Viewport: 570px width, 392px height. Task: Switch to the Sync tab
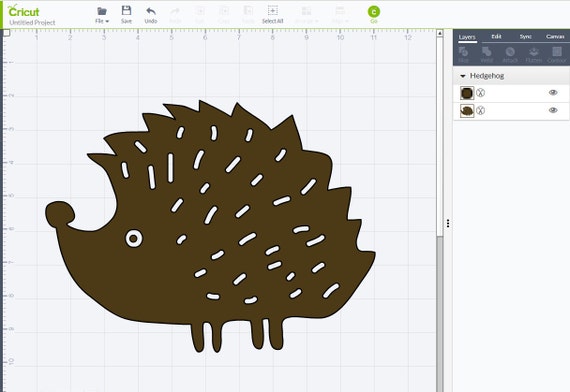point(525,36)
